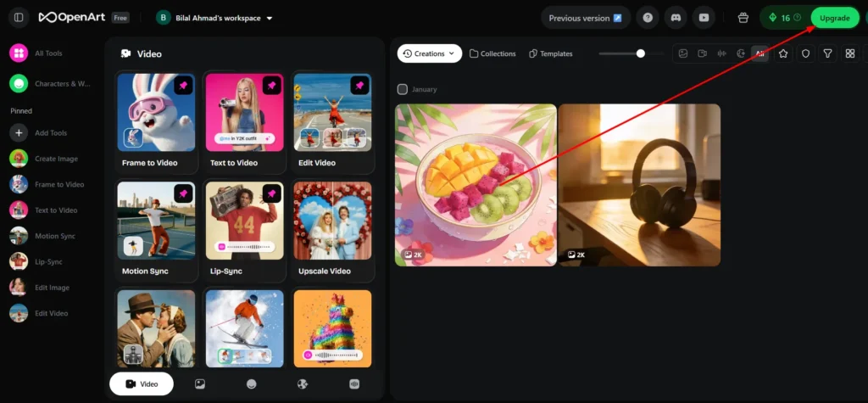
Task: Open the Discord icon in header
Action: click(x=676, y=18)
